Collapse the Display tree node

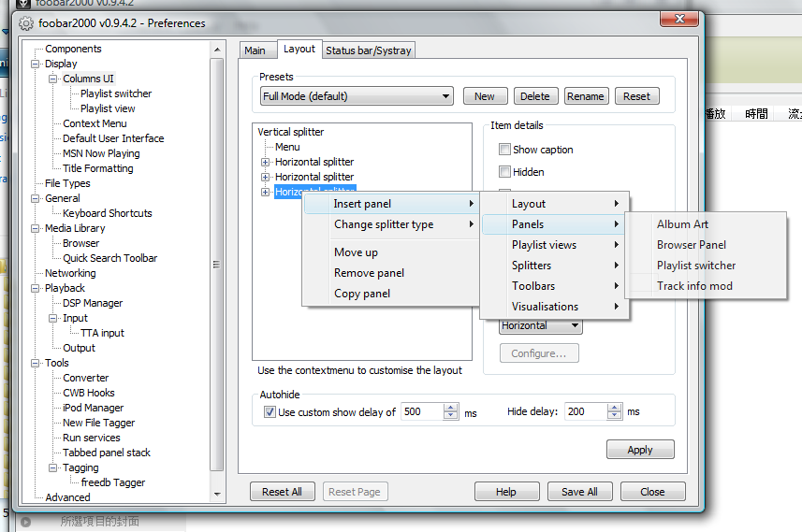35,64
